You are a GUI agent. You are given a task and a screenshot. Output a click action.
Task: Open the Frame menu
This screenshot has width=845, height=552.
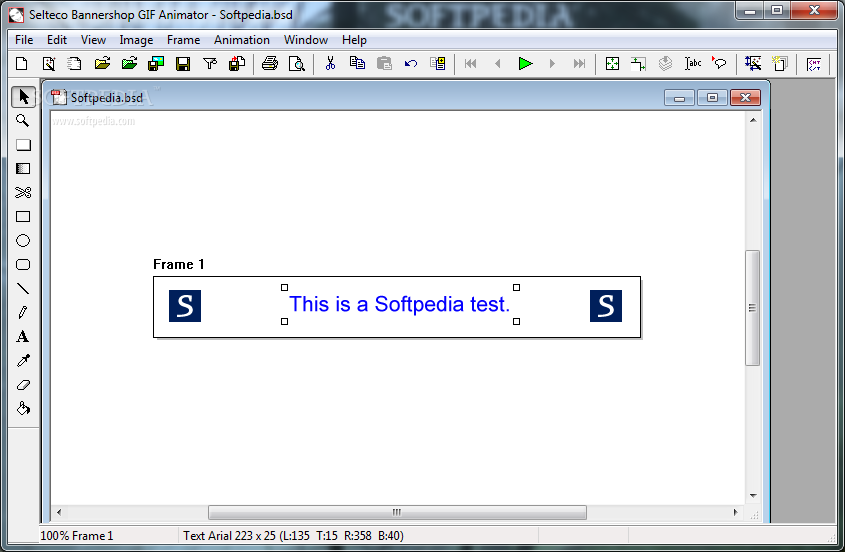183,40
